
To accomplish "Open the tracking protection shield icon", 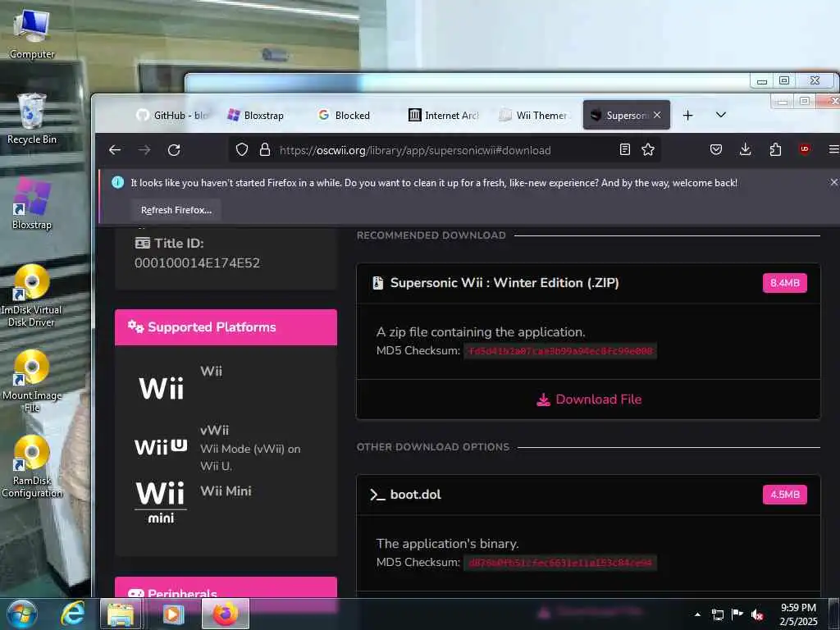I will pyautogui.click(x=242, y=150).
